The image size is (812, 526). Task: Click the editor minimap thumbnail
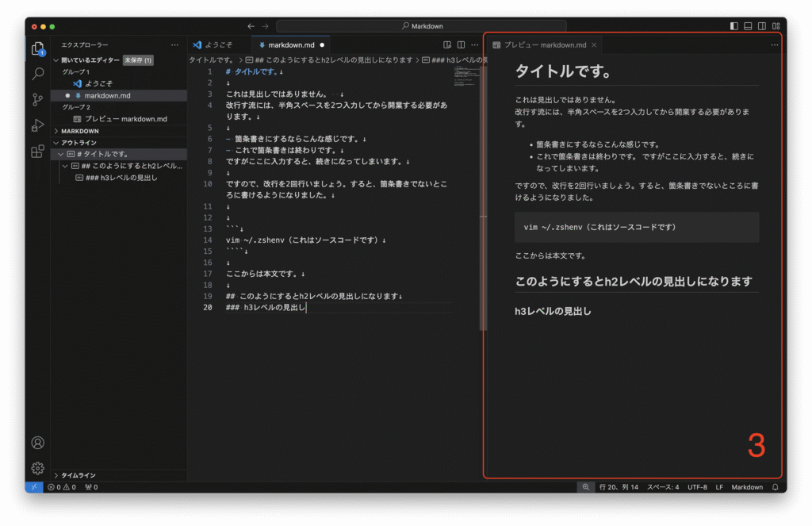point(466,76)
